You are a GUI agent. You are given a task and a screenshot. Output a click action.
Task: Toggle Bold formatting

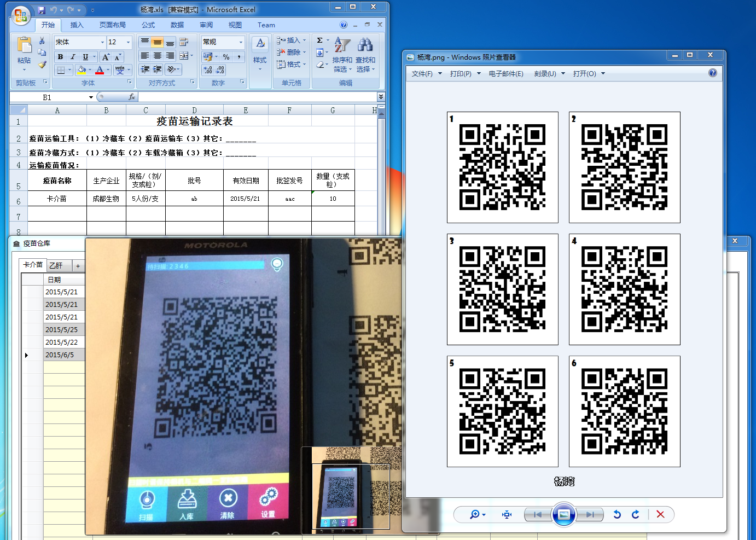click(60, 57)
